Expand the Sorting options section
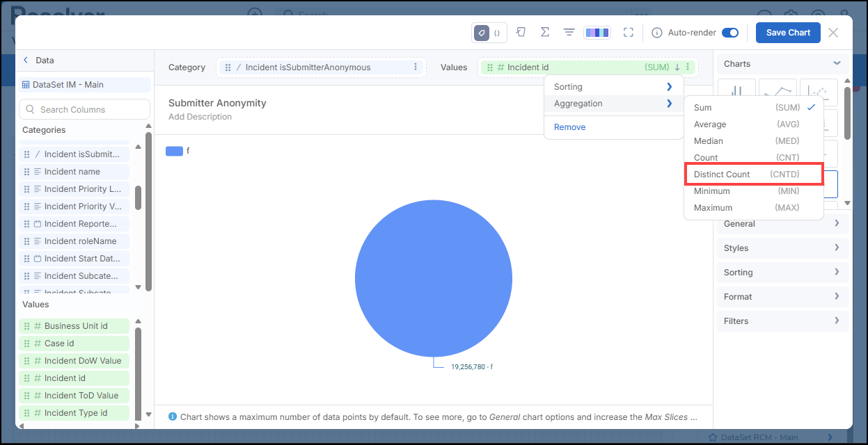The image size is (868, 445). click(x=783, y=273)
